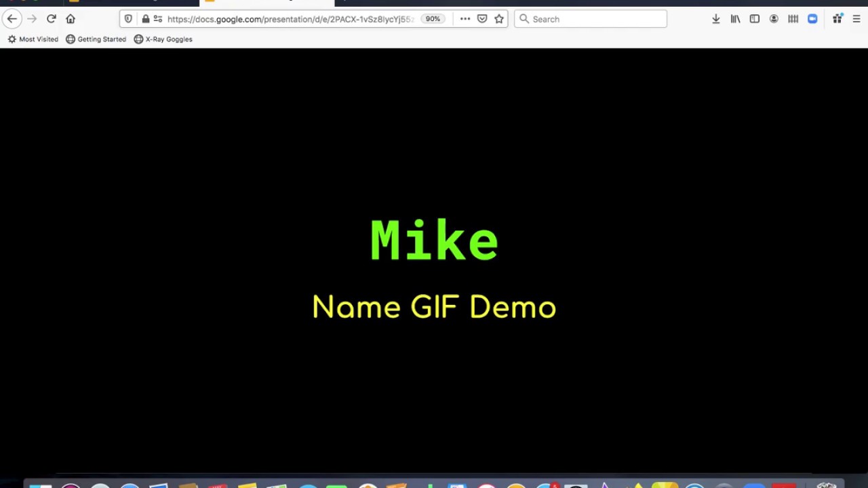
Task: Open the tracking protection shield icon
Action: click(x=128, y=19)
